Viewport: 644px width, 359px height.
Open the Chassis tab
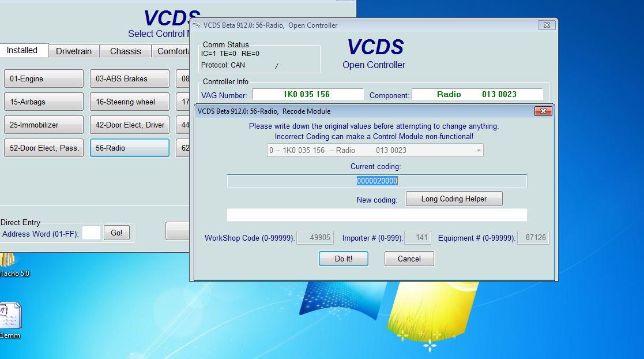tap(125, 51)
